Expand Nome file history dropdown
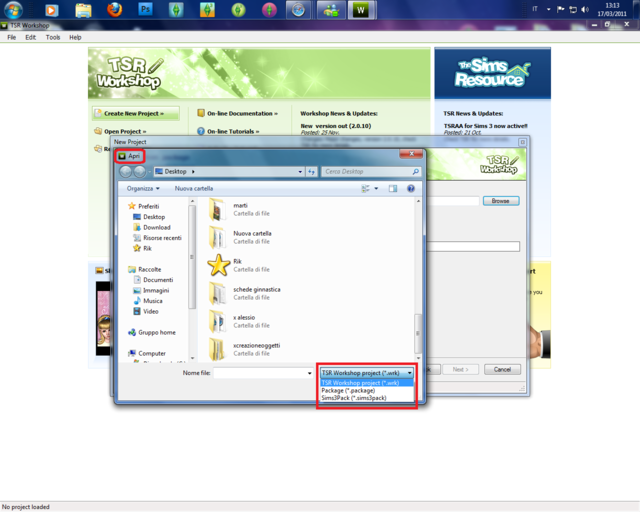The height and width of the screenshot is (512, 640). [x=309, y=373]
